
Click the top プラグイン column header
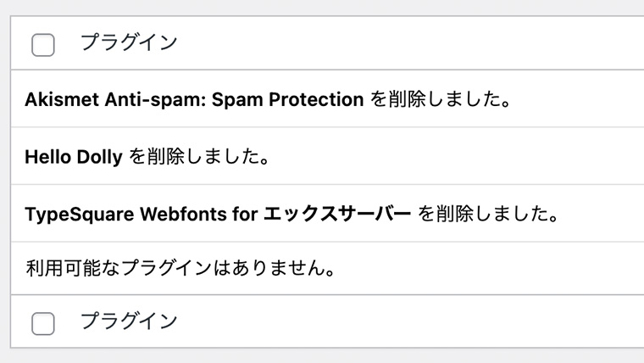(x=129, y=43)
